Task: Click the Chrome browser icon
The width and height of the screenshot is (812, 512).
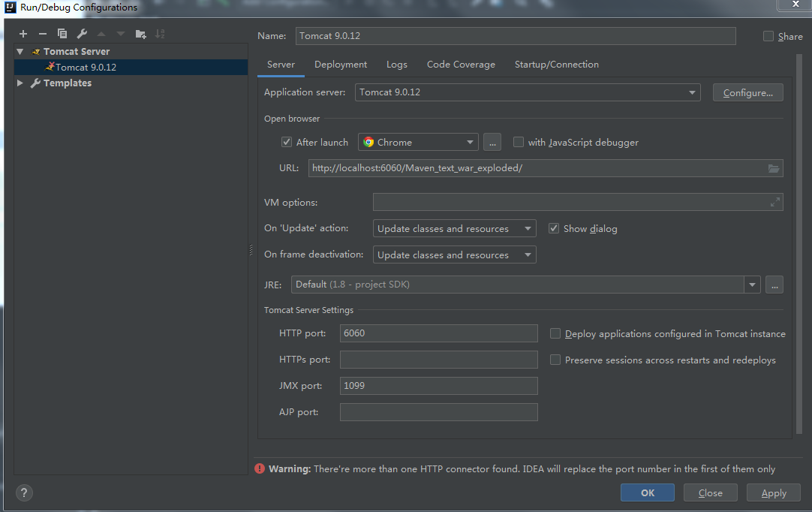Action: tap(368, 142)
